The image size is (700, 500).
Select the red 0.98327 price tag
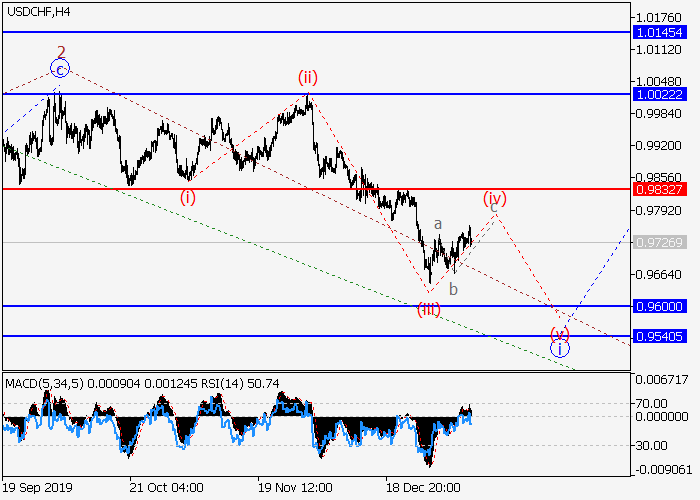(x=659, y=188)
